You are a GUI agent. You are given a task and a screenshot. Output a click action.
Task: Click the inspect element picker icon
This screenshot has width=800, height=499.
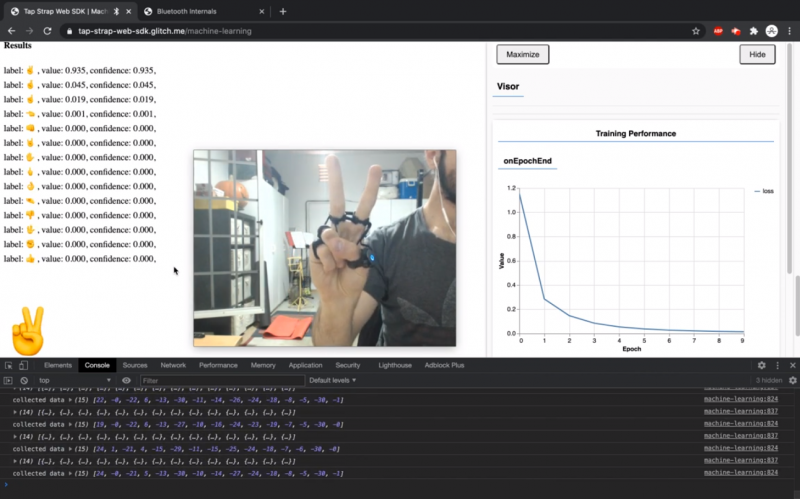8,366
